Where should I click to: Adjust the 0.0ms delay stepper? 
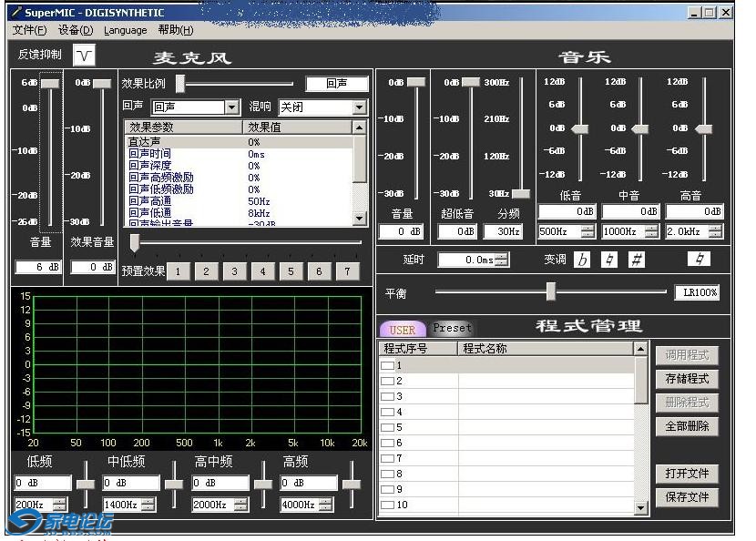click(x=502, y=260)
